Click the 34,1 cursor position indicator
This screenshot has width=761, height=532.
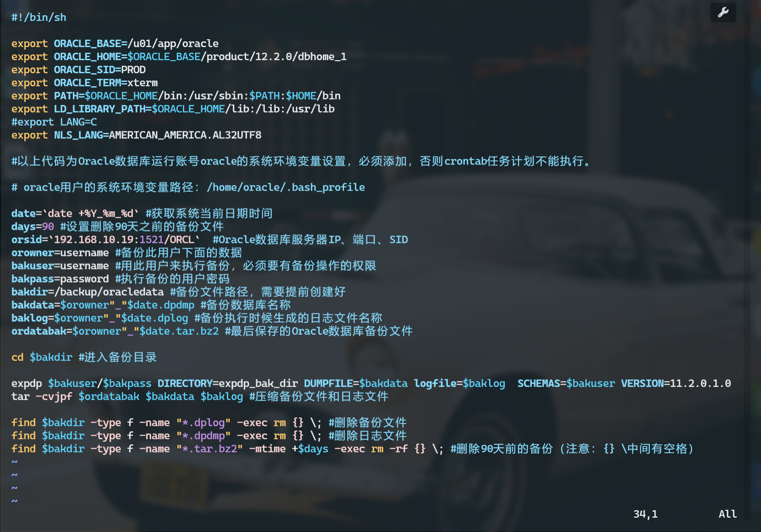[x=645, y=514]
